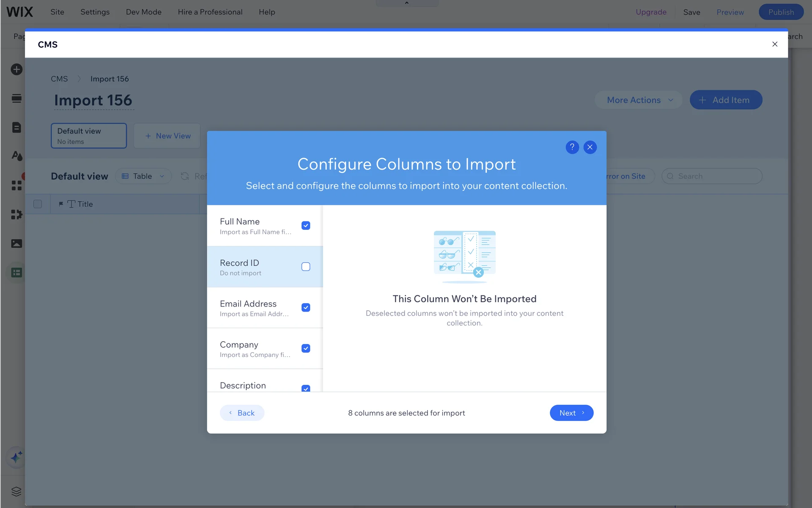Click the Next button

571,413
